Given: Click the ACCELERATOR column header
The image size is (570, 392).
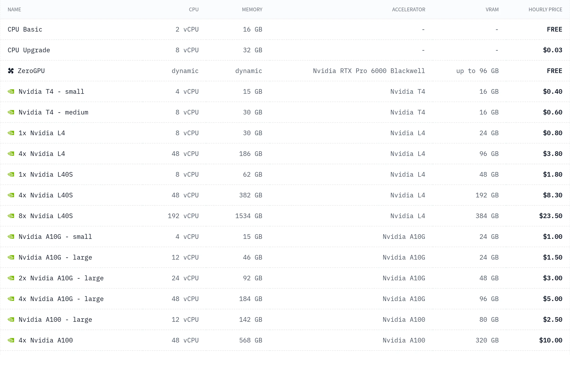Looking at the screenshot, I should [x=408, y=10].
